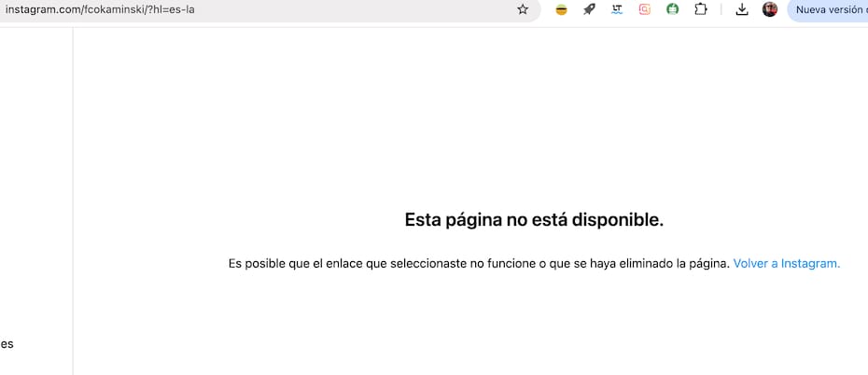This screenshot has height=375, width=868.
Task: Open the green robot extension icon
Action: (673, 9)
